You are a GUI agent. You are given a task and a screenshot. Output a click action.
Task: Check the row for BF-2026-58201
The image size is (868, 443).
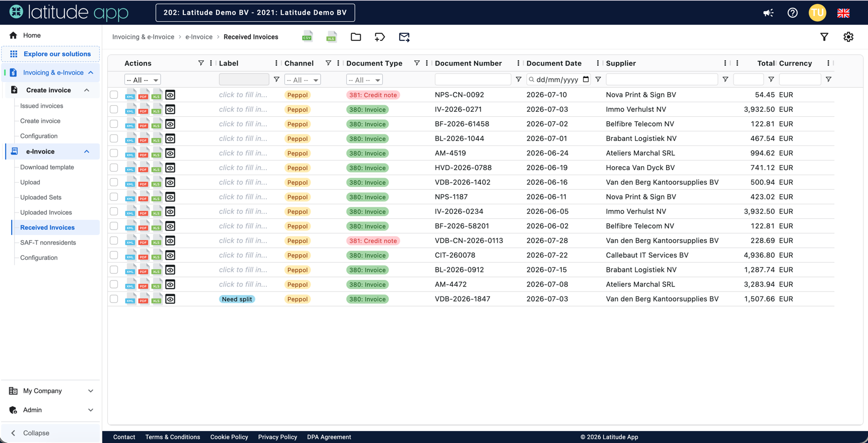[114, 226]
